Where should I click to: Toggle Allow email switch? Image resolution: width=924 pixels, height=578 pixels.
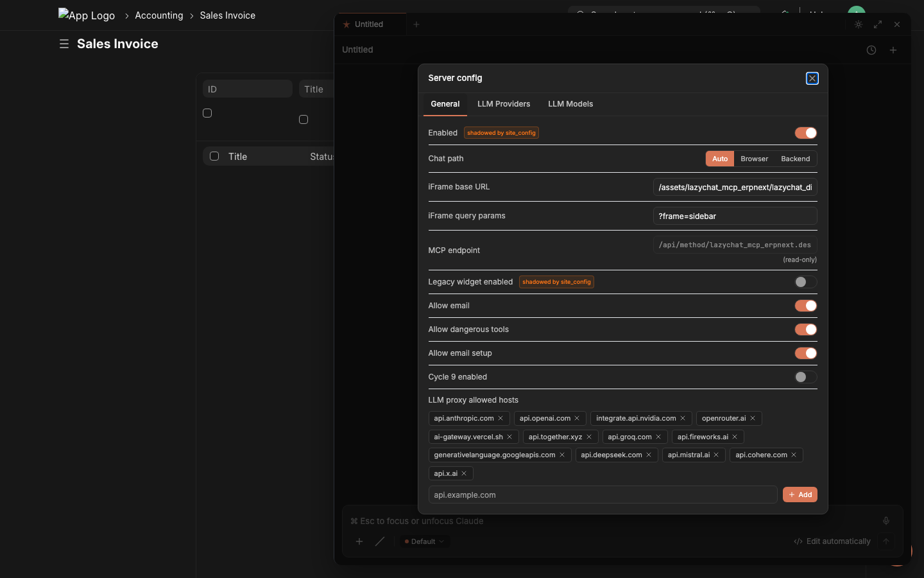(x=806, y=306)
